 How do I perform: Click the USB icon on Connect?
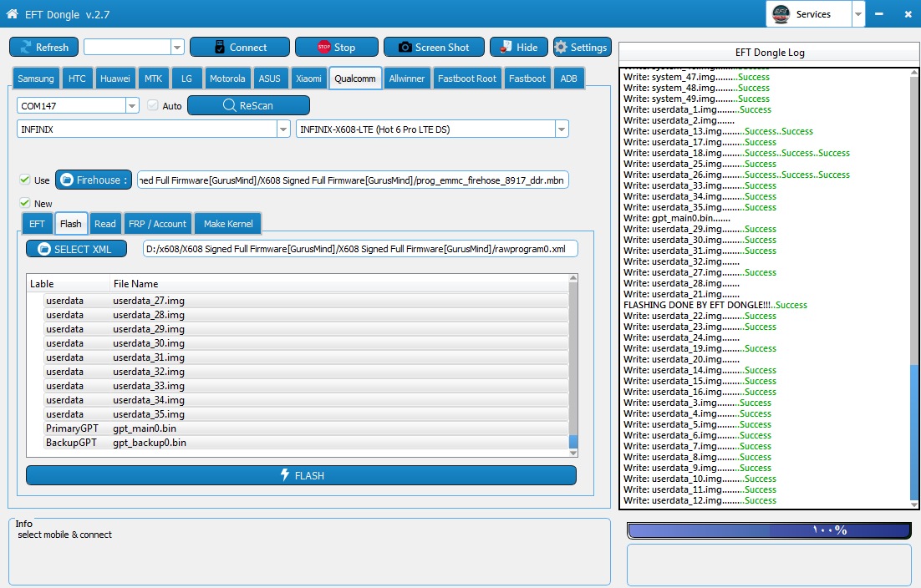tap(219, 47)
